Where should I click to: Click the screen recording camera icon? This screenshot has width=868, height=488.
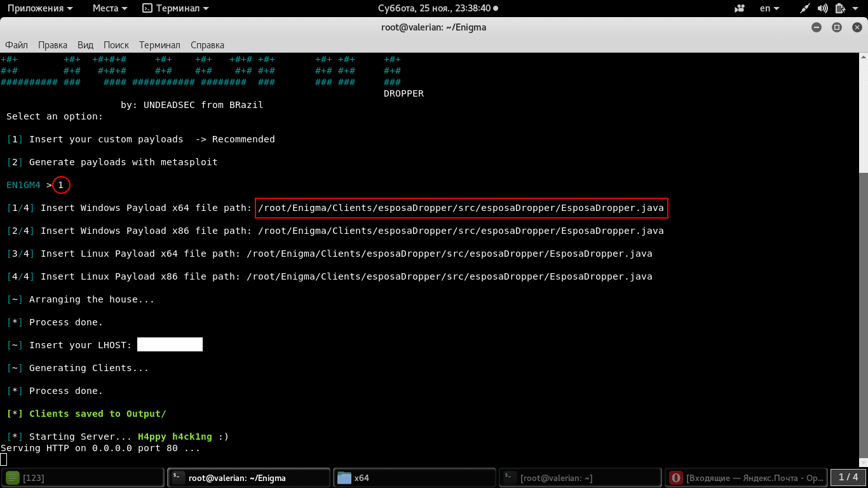(x=739, y=8)
